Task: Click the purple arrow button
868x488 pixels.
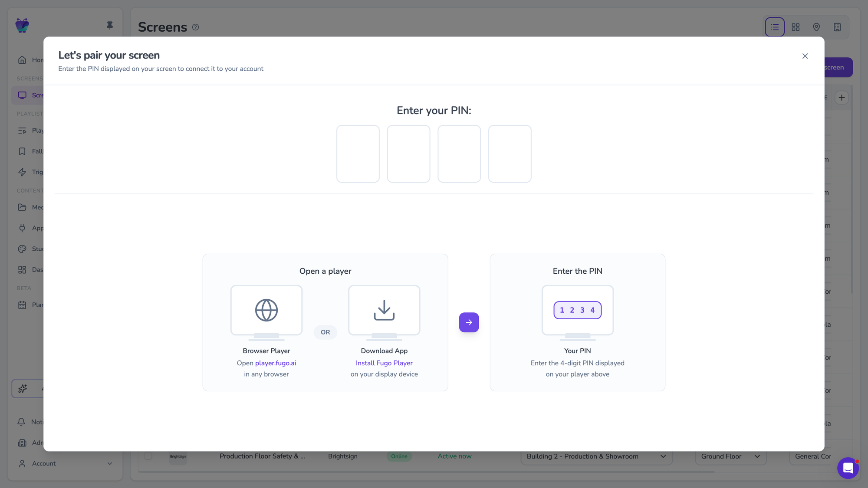Action: 469,322
